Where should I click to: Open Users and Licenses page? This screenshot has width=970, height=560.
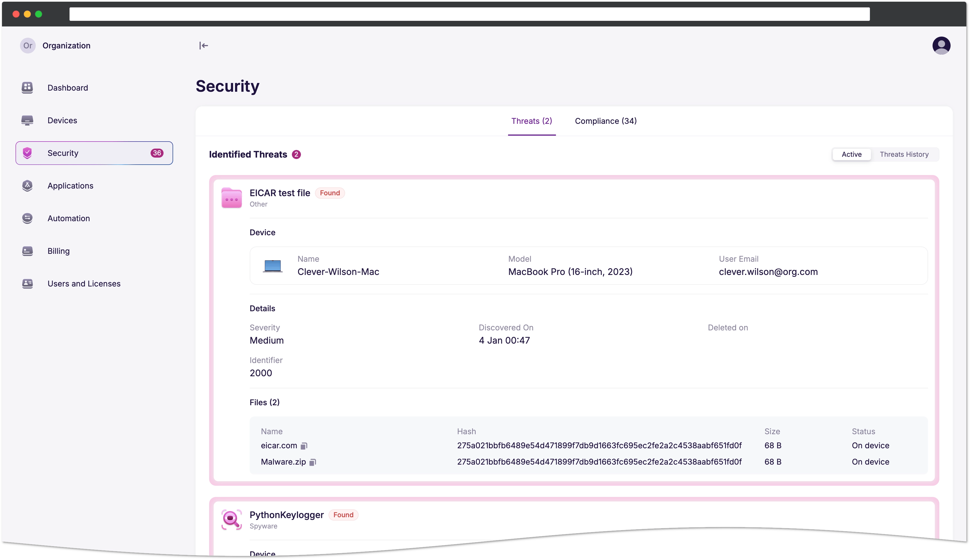[94, 284]
